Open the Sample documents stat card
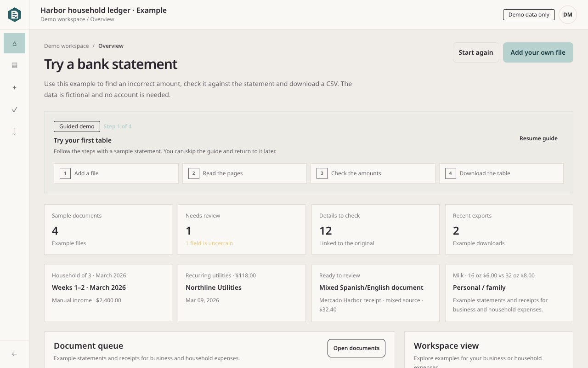588x368 pixels. [108, 230]
